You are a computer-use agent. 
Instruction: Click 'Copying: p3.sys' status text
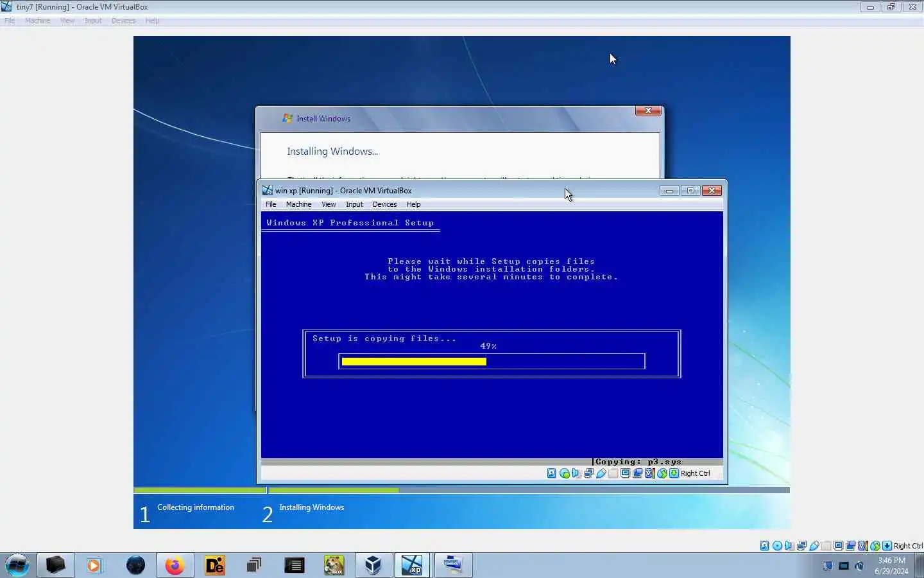click(x=638, y=462)
